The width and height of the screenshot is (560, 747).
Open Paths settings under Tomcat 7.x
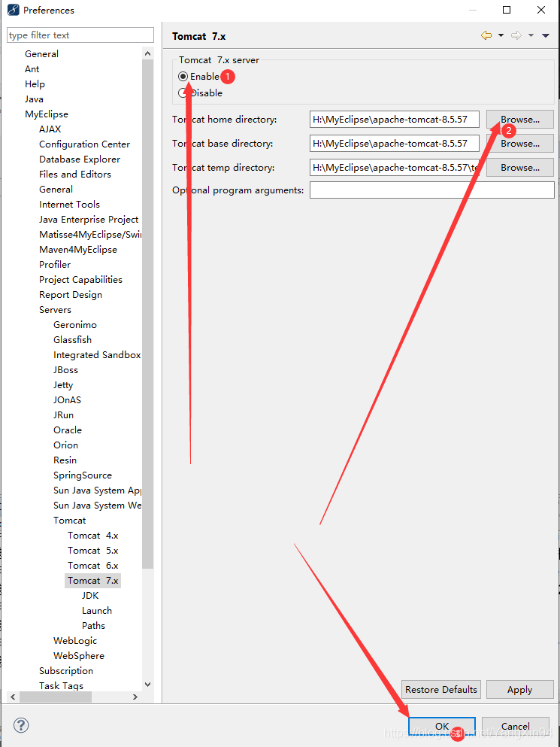pyautogui.click(x=93, y=626)
